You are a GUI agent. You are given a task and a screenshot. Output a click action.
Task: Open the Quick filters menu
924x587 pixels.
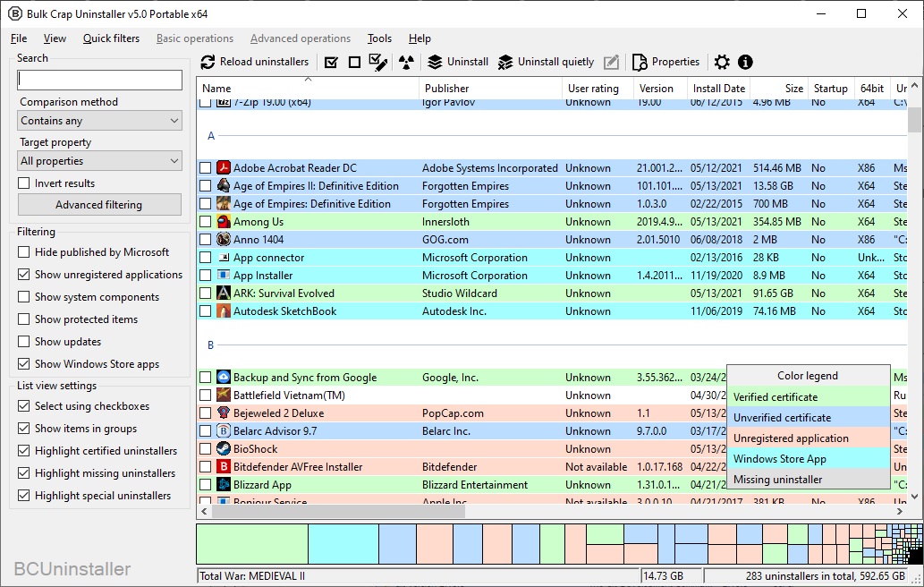click(x=112, y=38)
